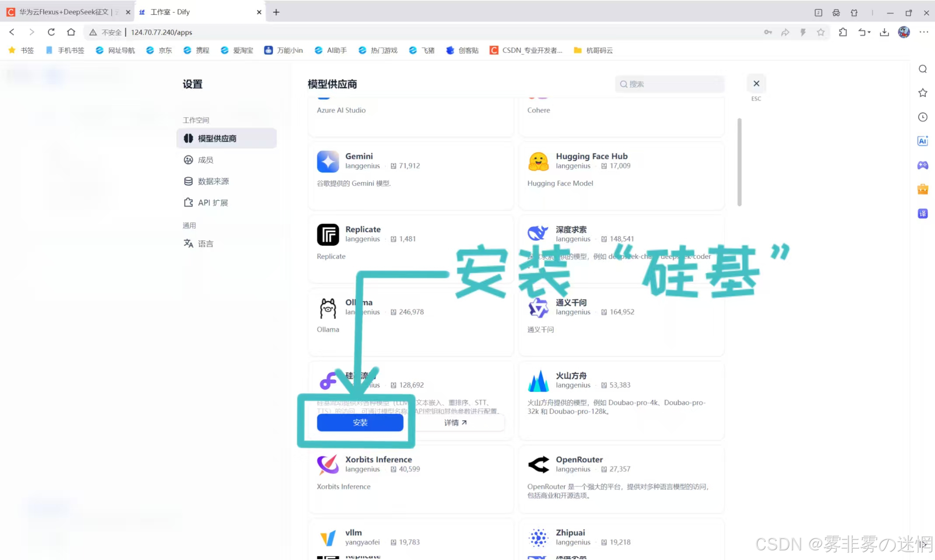Screen dimensions: 935x560
Task: Open the browser downloads icon
Action: coord(884,32)
